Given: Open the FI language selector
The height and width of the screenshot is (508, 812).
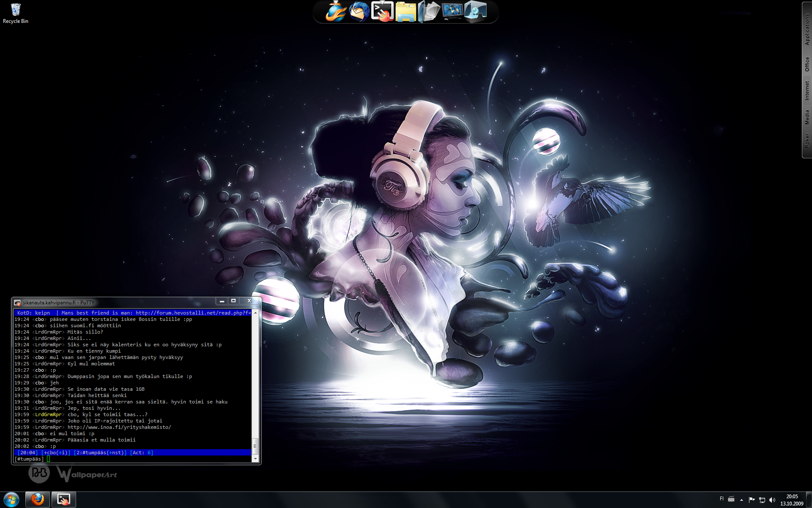Looking at the screenshot, I should pos(721,499).
